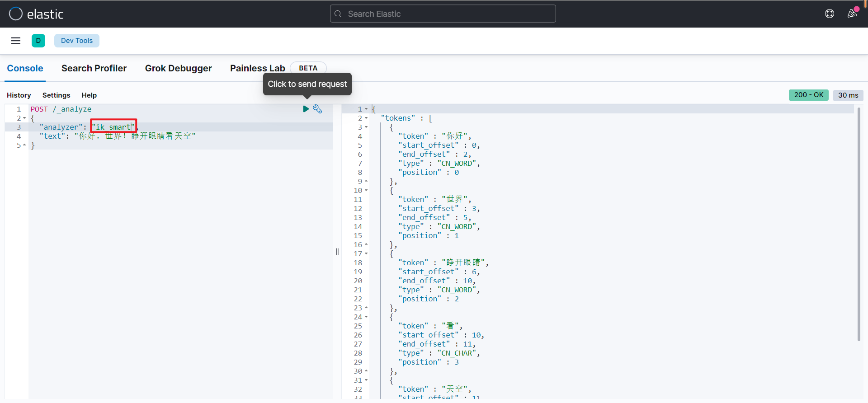868x403 pixels.
Task: Click the "end_offset" : 11 line
Action: tap(437, 344)
